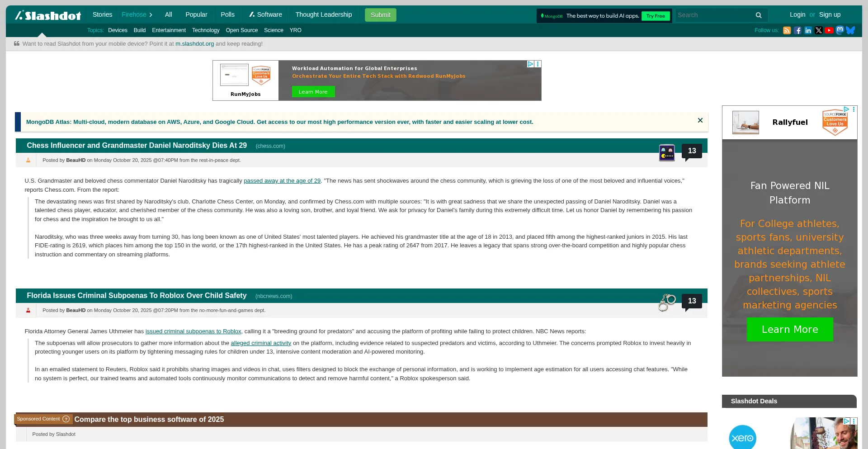Open the Entertainment topic
This screenshot has width=868, height=449.
169,30
